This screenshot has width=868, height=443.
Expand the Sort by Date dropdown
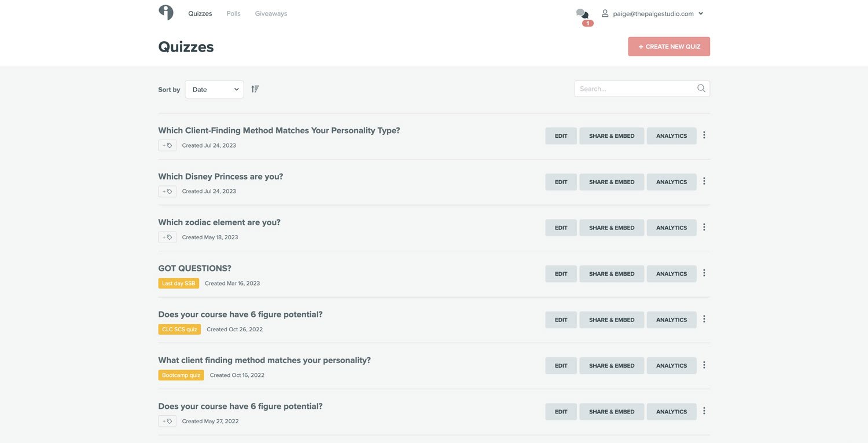tap(214, 90)
